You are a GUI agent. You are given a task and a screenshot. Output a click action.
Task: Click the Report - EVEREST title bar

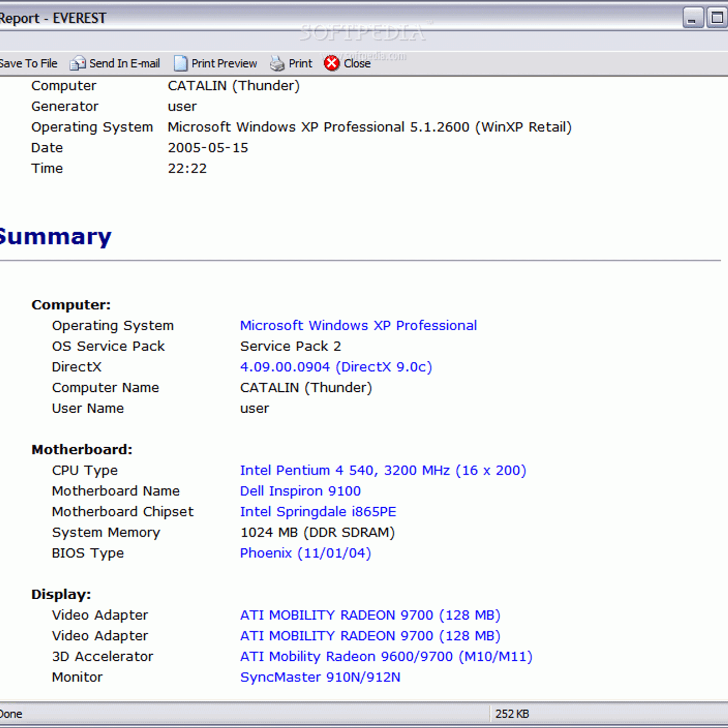tap(52, 18)
